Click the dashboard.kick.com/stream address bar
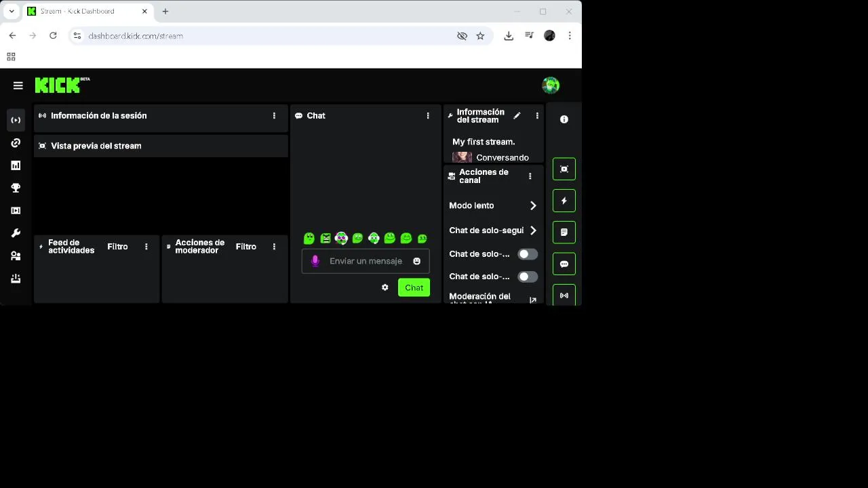Screen dimensions: 868x488 pos(136,36)
